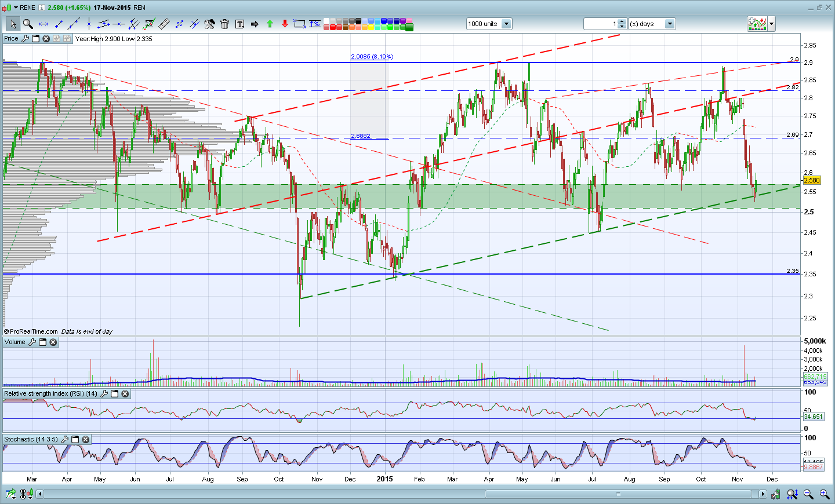Select the long diagonal trend line tool
The height and width of the screenshot is (504, 835).
click(74, 24)
